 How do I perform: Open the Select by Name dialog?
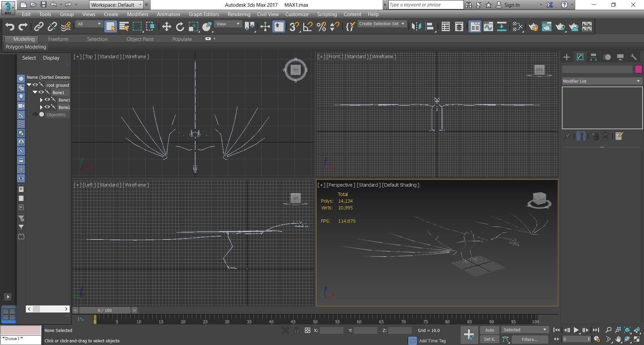coord(124,26)
